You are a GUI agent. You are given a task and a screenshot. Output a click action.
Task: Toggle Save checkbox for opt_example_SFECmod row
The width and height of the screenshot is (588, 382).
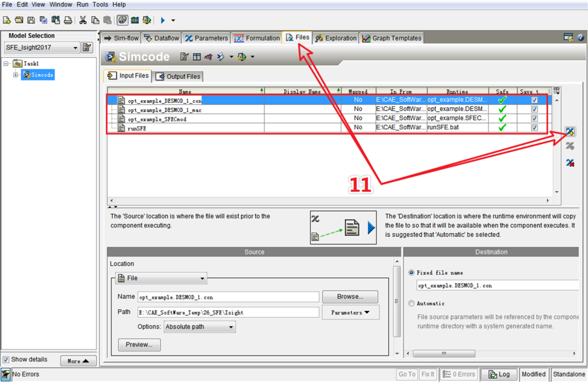click(535, 118)
